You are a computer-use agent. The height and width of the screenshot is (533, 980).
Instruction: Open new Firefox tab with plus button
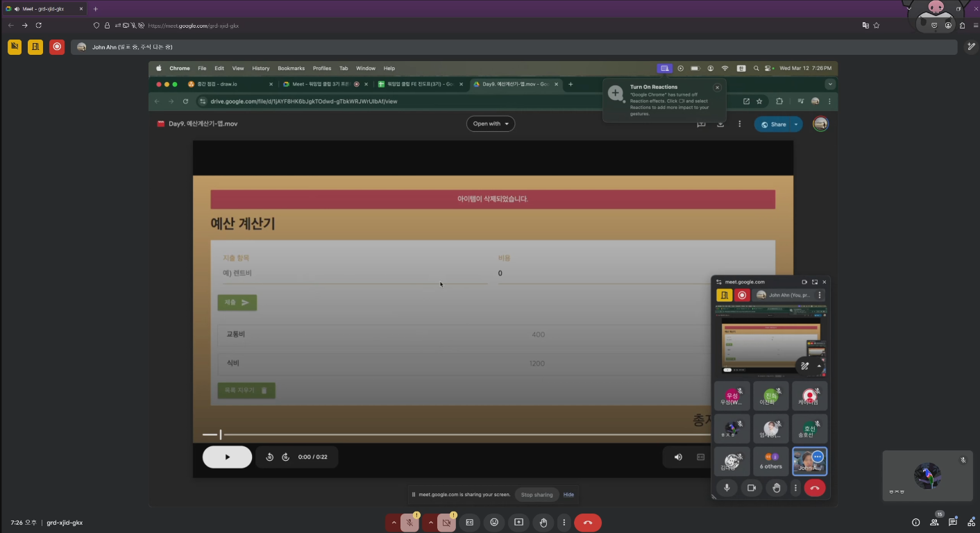96,9
